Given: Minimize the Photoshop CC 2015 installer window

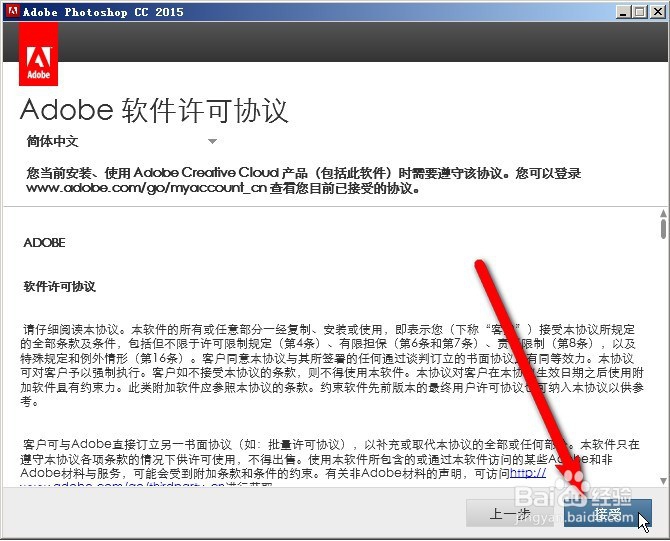Looking at the screenshot, I should click(x=623, y=12).
